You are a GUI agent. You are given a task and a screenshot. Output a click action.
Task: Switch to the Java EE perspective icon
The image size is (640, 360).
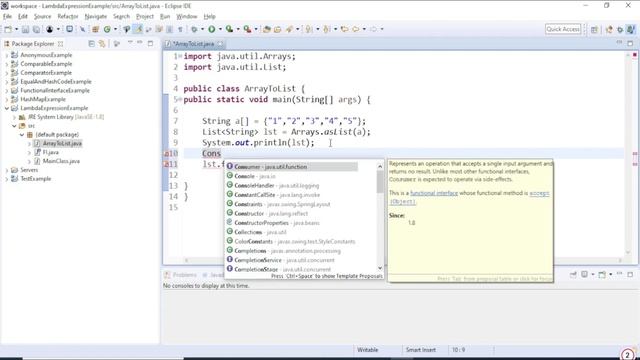pos(609,29)
